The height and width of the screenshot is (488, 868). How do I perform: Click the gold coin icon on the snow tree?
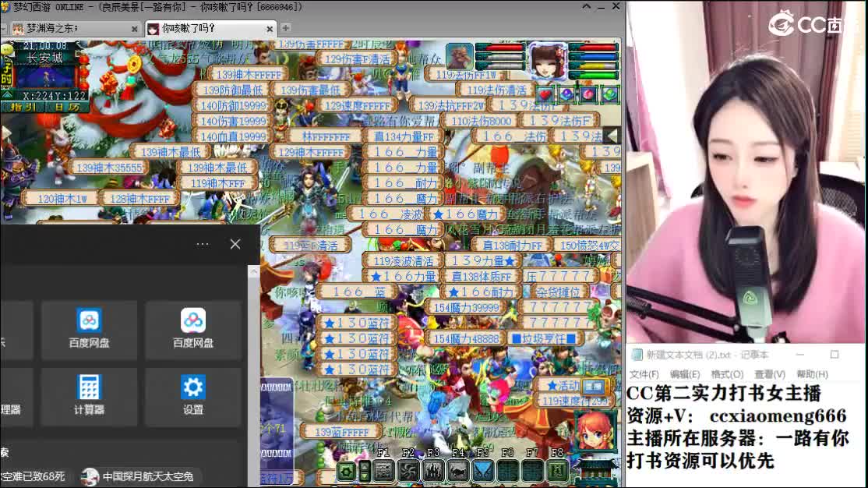133,65
